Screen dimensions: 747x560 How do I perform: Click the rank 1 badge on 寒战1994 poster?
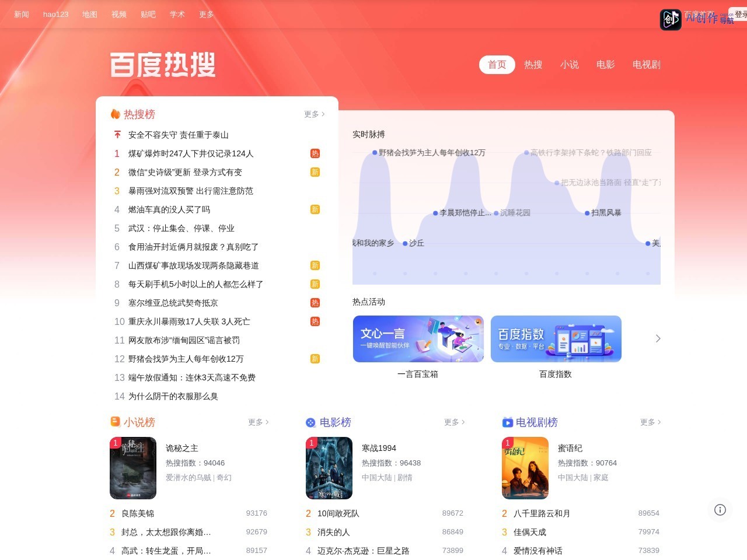point(312,443)
